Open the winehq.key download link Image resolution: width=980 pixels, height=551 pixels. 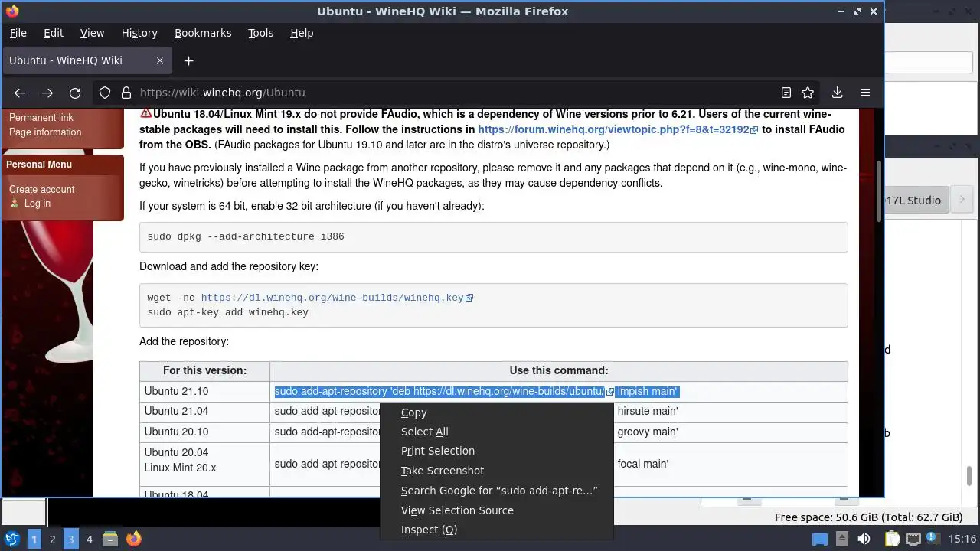click(337, 298)
